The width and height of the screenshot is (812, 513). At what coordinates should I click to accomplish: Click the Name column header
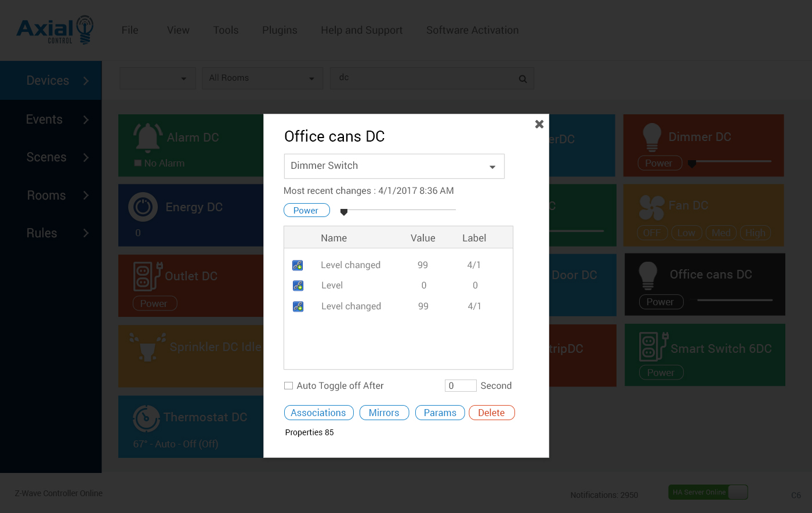(334, 238)
